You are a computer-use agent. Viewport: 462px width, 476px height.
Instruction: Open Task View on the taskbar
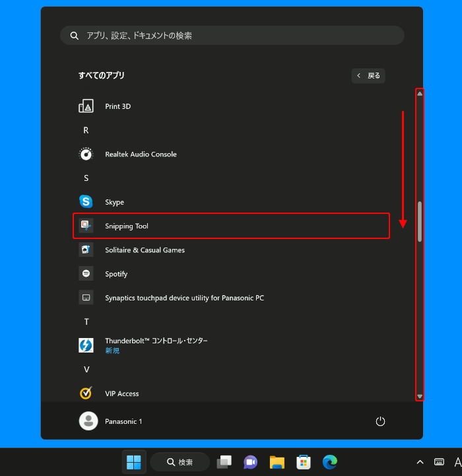[x=224, y=462]
